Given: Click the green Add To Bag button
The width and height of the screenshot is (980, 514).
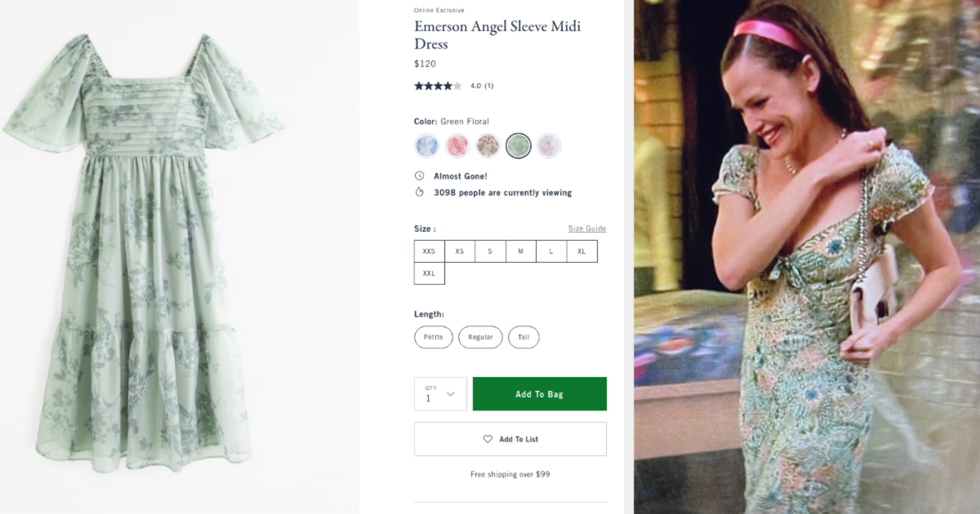Looking at the screenshot, I should pyautogui.click(x=539, y=394).
